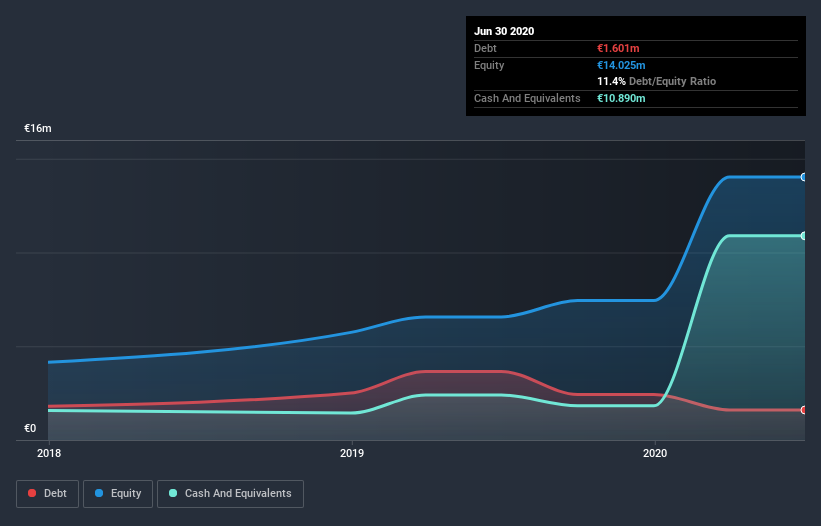Click the Equity line endpoint marker

pyautogui.click(x=804, y=177)
